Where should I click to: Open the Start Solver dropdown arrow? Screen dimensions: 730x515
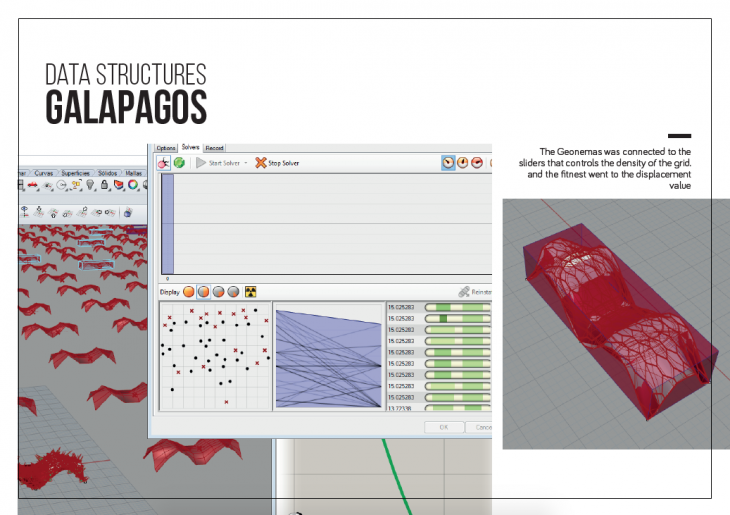pos(246,162)
